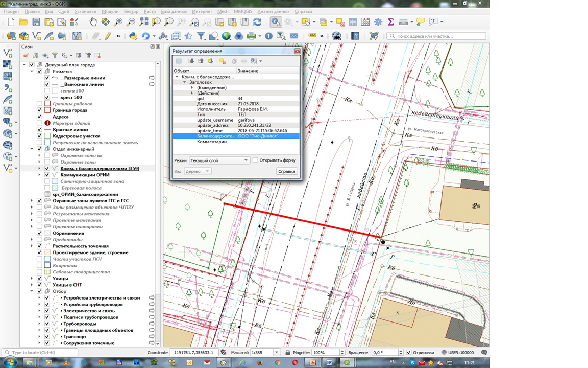Click the Справка button in dialog

(286, 171)
